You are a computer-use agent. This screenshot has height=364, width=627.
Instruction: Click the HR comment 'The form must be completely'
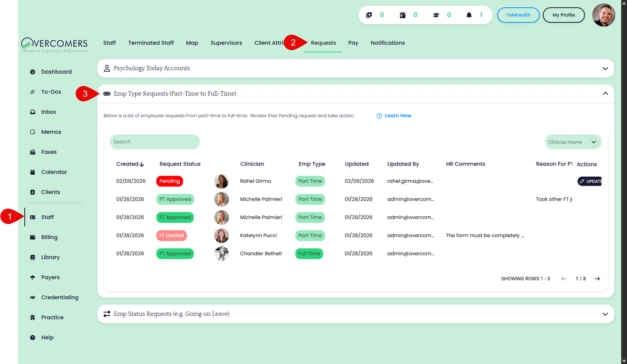pyautogui.click(x=485, y=236)
